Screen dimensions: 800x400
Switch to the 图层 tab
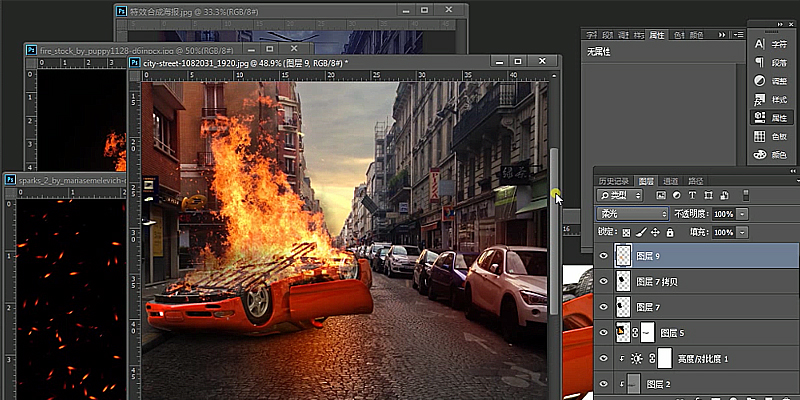coord(646,181)
